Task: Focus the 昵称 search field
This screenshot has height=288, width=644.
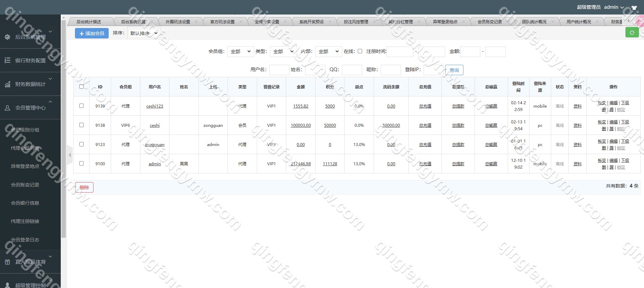Action: (x=391, y=70)
